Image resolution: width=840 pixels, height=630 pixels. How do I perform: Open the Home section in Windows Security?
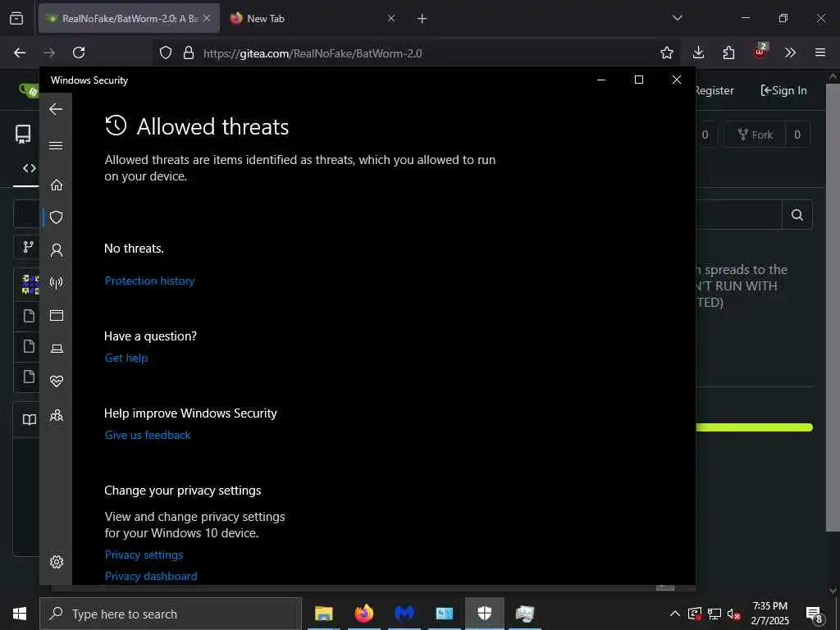[x=57, y=185]
